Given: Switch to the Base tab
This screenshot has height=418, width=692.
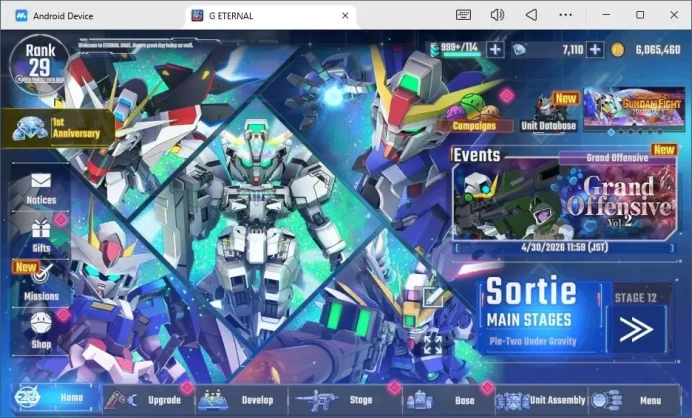Looking at the screenshot, I should [x=448, y=400].
